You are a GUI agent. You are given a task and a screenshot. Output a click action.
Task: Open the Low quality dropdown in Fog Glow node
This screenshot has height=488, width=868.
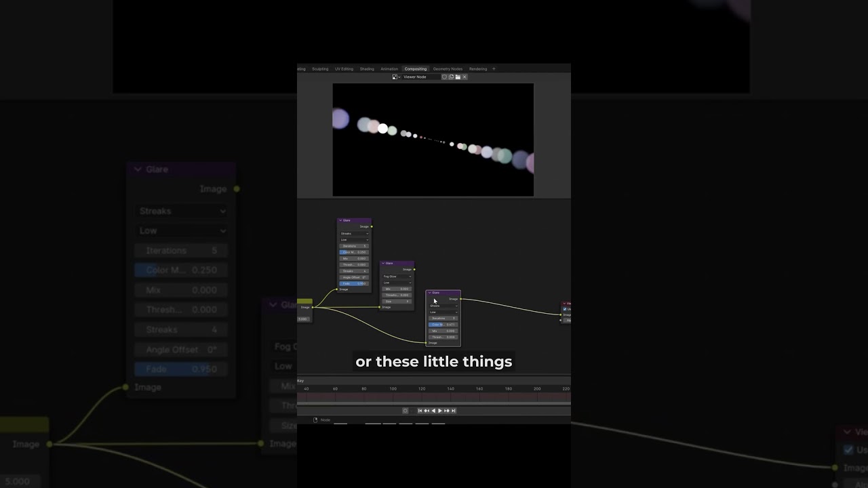pyautogui.click(x=397, y=283)
